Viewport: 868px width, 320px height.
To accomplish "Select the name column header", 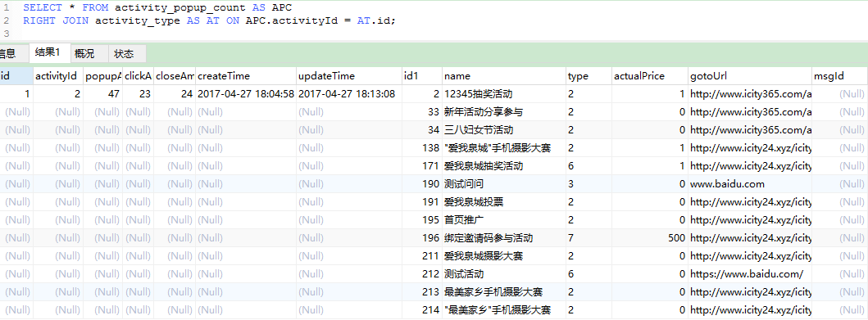I will click(504, 76).
